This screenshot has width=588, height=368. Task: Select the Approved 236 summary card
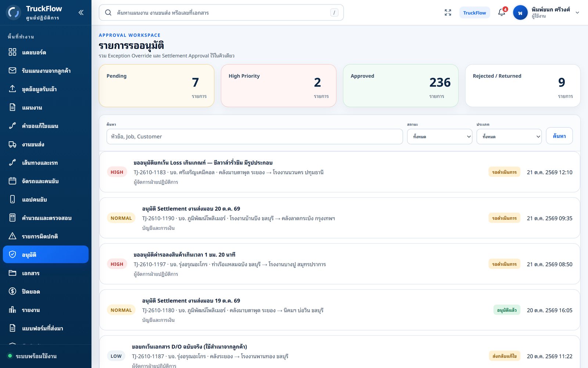click(x=401, y=86)
